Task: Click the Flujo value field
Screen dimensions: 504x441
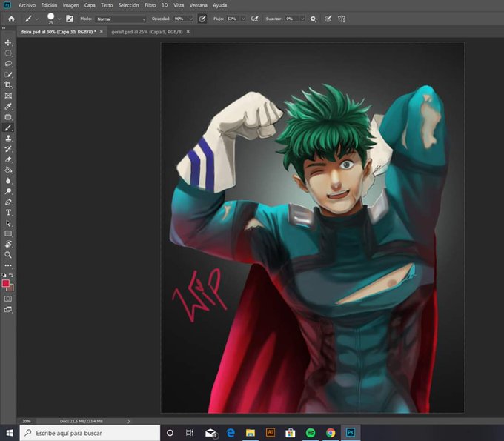Action: pyautogui.click(x=233, y=19)
